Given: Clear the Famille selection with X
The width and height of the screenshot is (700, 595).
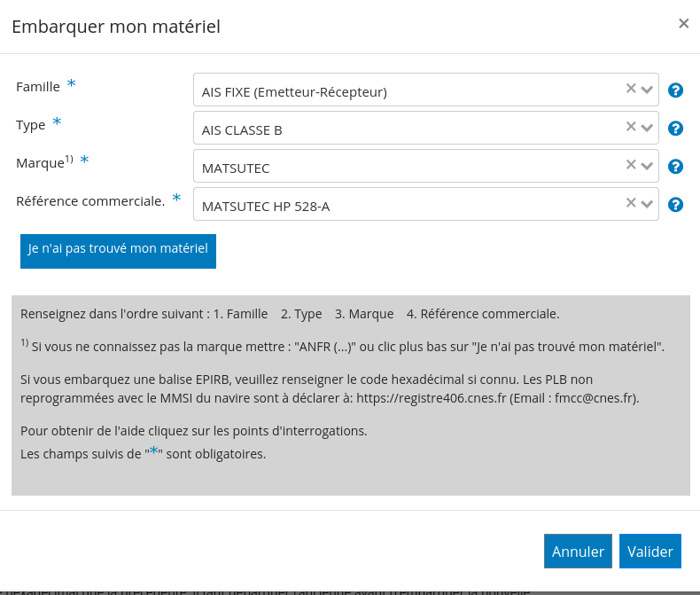Looking at the screenshot, I should click(x=631, y=89).
